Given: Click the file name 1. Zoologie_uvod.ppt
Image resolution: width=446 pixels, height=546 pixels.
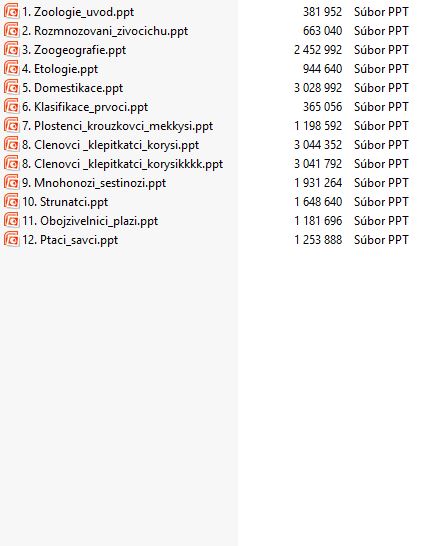Looking at the screenshot, I should (x=78, y=12).
